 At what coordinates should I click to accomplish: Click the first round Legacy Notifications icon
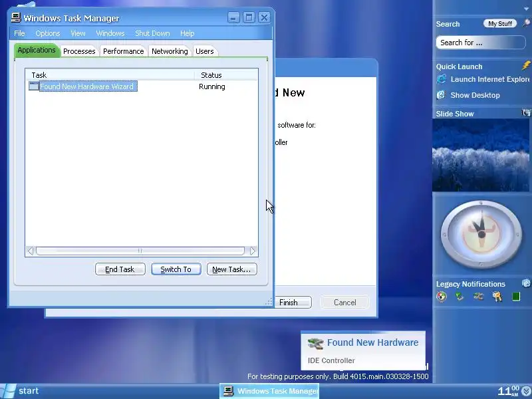tap(442, 297)
